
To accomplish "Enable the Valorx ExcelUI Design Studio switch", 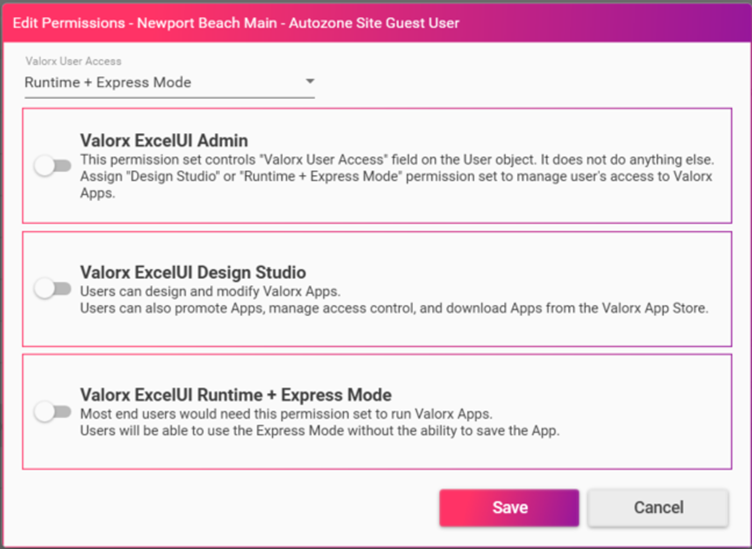I will coord(52,289).
